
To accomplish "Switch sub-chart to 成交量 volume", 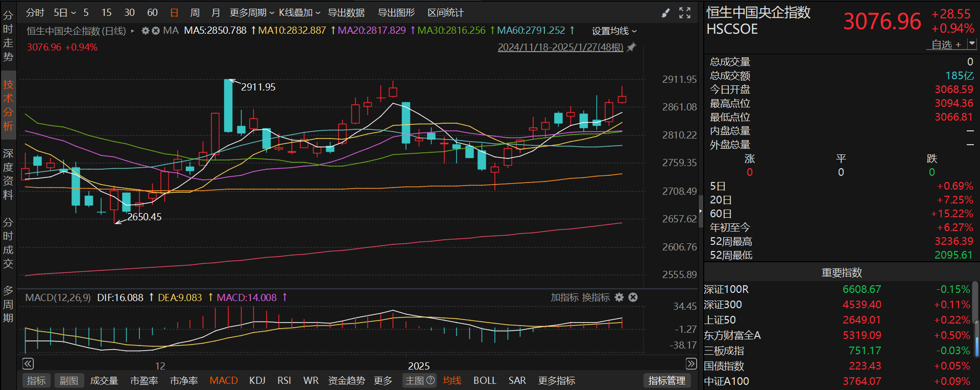I will [x=104, y=380].
